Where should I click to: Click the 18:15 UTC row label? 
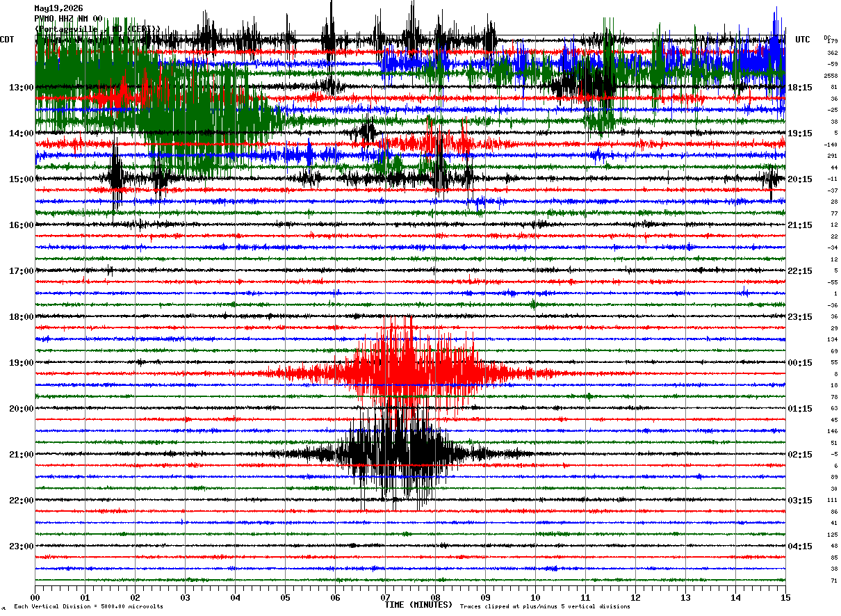click(800, 88)
